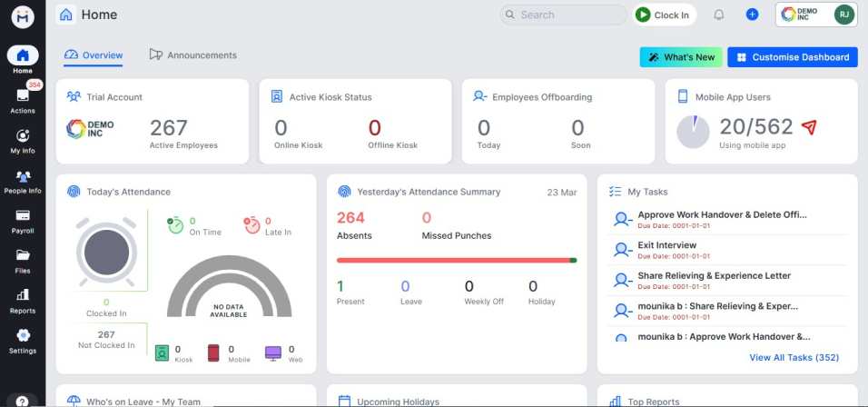Screen dimensions: 868x407
Task: Select the Overview tab
Action: point(94,55)
